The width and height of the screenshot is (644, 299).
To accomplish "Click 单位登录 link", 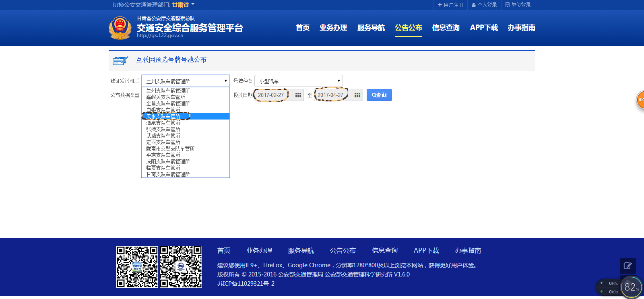I will [518, 5].
